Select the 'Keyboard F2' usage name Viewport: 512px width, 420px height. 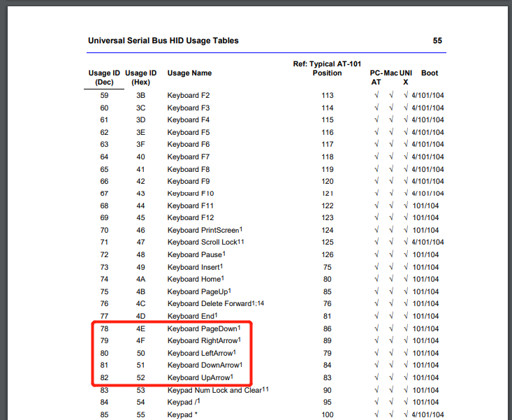[188, 95]
